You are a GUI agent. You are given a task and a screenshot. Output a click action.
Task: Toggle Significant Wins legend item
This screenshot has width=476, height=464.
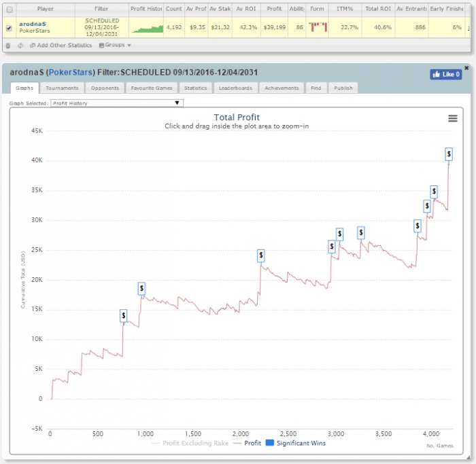click(x=297, y=443)
